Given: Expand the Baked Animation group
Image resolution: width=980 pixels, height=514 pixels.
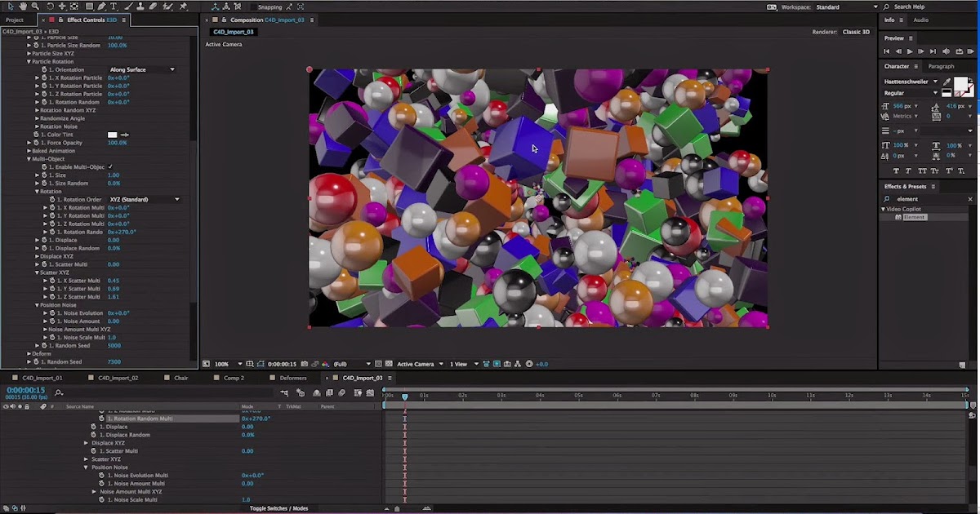Looking at the screenshot, I should pos(29,151).
